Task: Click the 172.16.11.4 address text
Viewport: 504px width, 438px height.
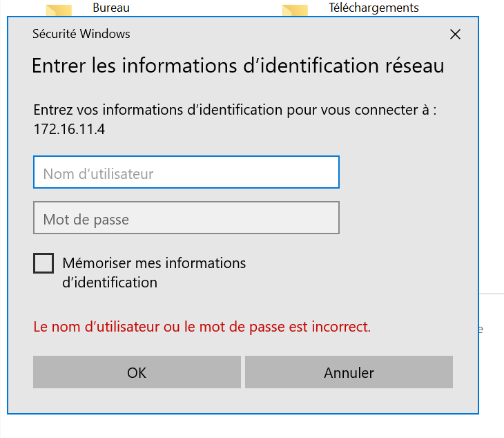Action: coord(69,129)
